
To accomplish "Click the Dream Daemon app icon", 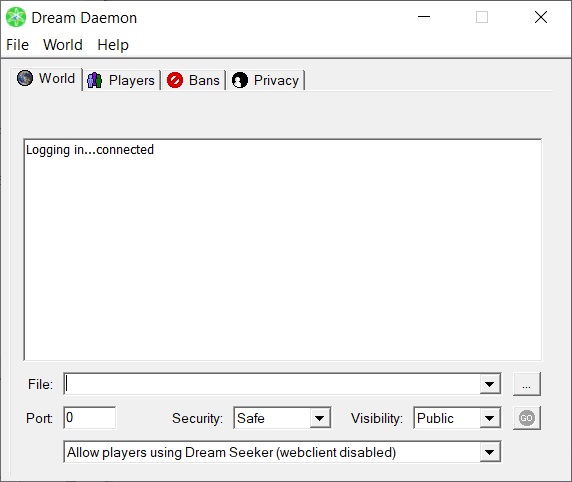I will [16, 17].
